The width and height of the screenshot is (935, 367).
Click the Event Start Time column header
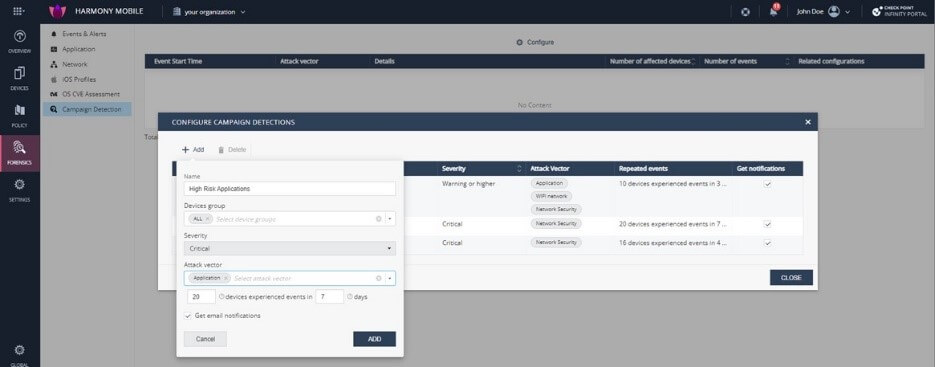tap(177, 61)
